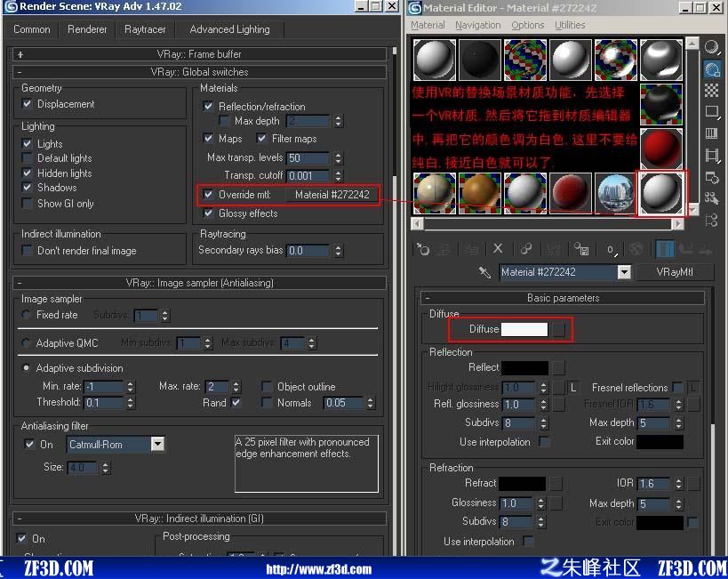
Task: Open Material/Map Navigator icon
Action: (711, 220)
